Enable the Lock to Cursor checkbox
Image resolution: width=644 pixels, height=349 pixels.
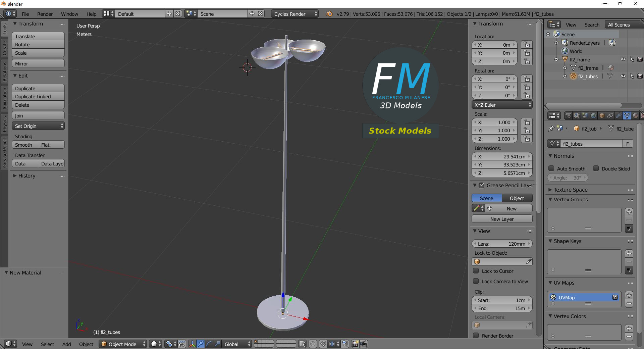(476, 271)
